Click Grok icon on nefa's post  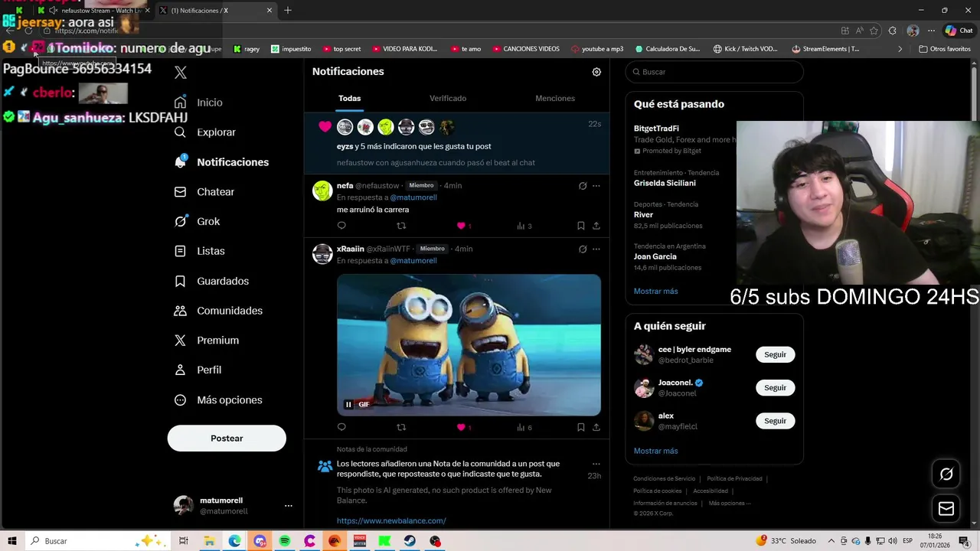583,186
